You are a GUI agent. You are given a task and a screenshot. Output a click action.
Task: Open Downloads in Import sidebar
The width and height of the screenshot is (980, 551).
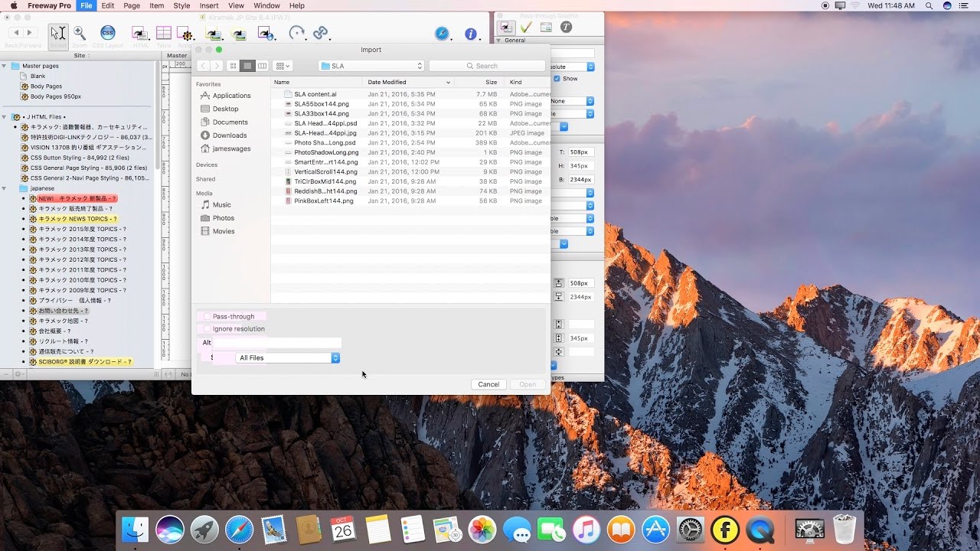[230, 135]
